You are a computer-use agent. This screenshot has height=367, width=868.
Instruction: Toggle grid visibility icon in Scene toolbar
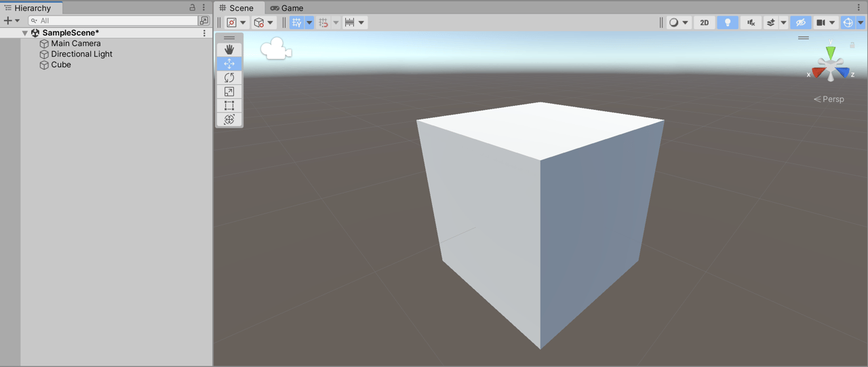click(x=296, y=22)
